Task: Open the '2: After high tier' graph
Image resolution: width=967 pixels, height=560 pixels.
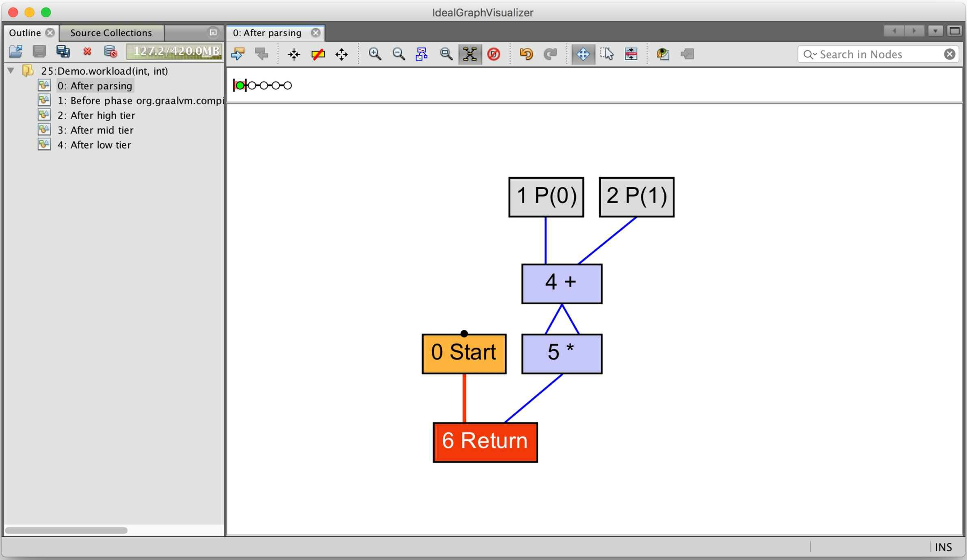Action: [96, 115]
